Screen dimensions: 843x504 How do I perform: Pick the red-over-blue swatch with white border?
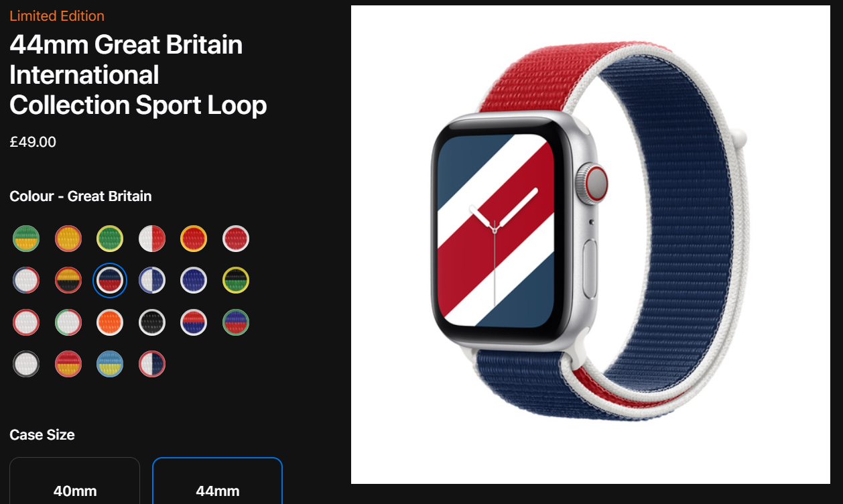click(194, 322)
